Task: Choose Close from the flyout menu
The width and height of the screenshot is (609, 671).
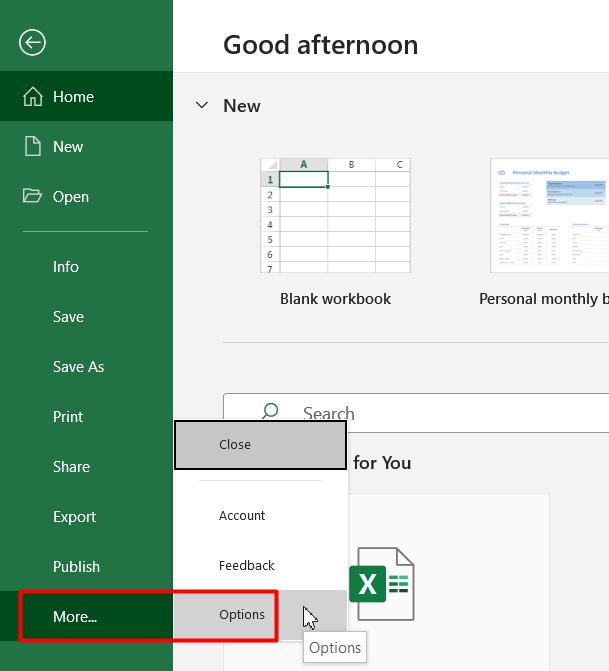Action: [261, 445]
